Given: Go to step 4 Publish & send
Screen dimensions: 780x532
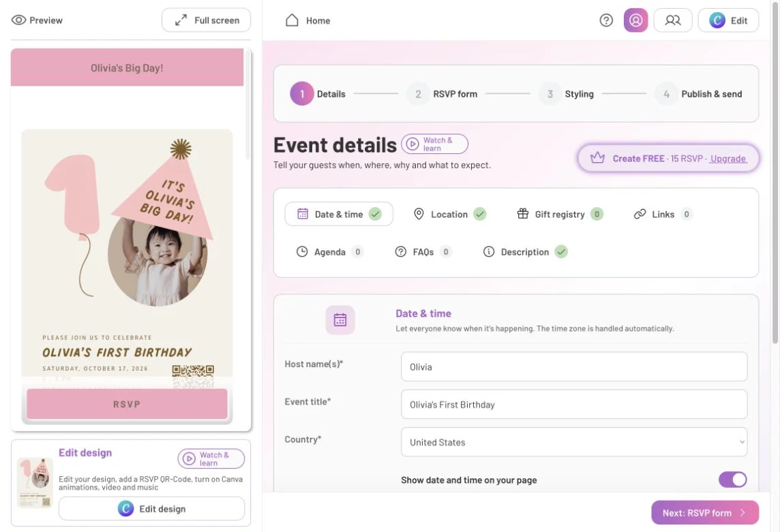Looking at the screenshot, I should click(698, 93).
